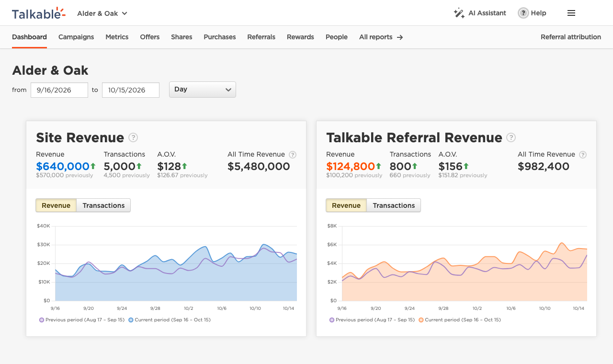Expand the Alder & Oak site switcher
Screen dimensions: 613x364
(x=102, y=13)
